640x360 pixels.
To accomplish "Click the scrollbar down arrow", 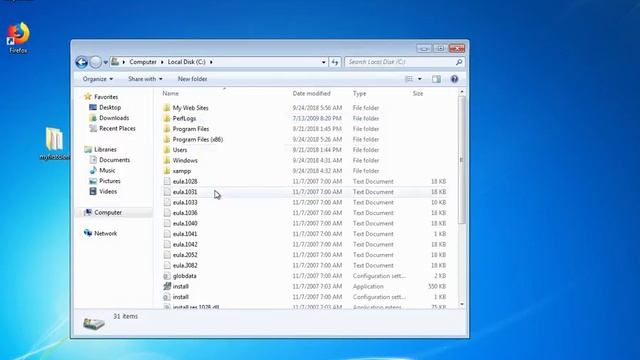I will click(x=462, y=304).
